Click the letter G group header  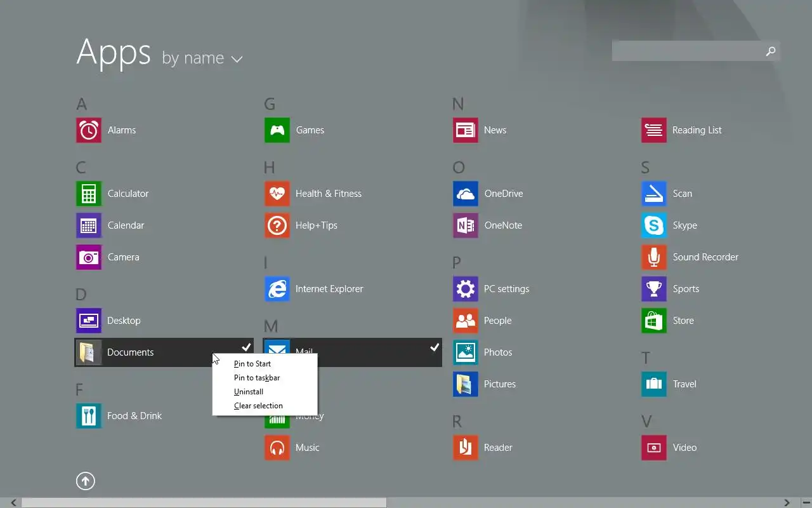point(270,104)
